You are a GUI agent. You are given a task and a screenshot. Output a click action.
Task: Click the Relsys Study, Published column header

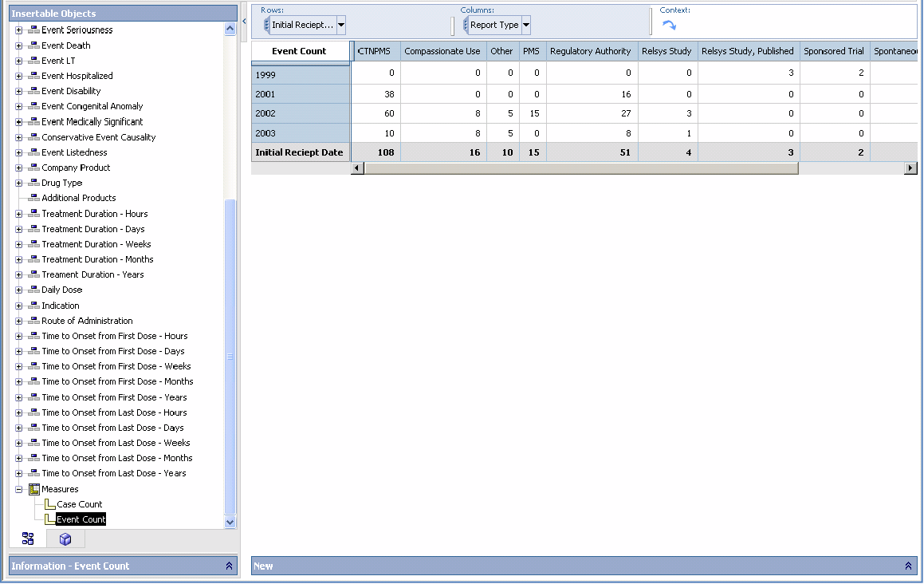pyautogui.click(x=749, y=51)
